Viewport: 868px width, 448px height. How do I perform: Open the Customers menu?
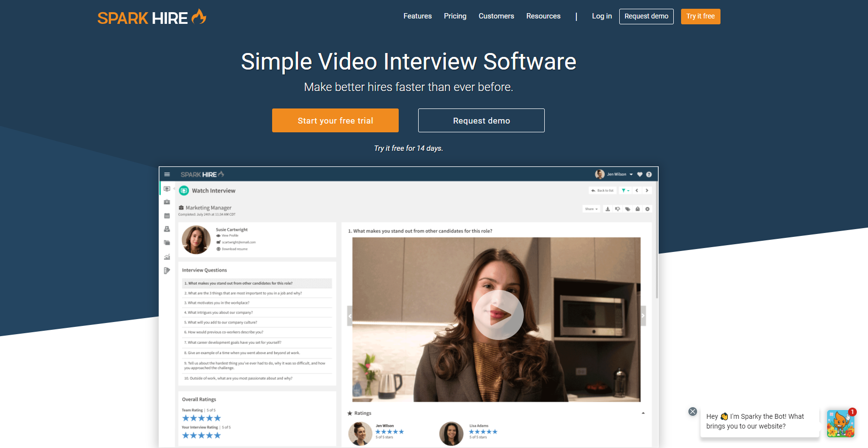(496, 16)
